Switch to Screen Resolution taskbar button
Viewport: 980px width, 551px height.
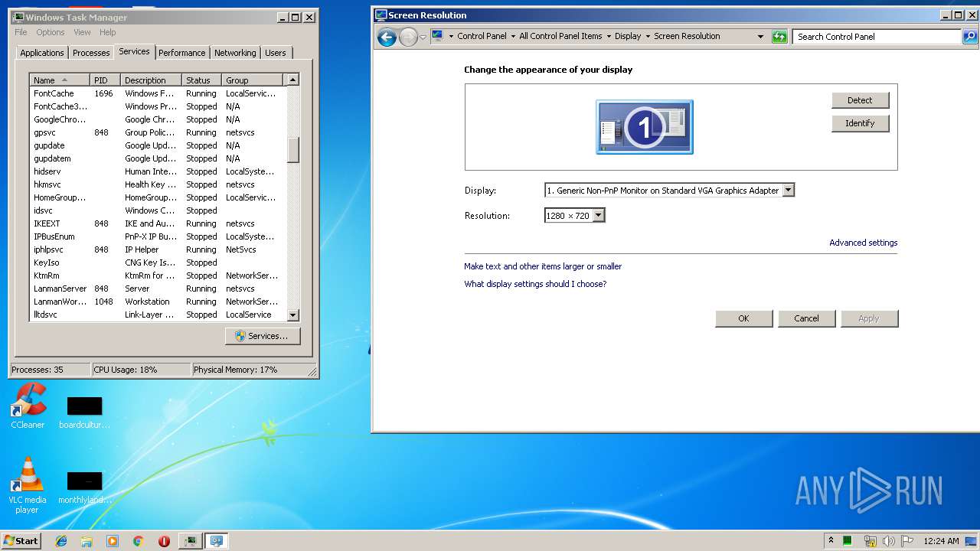[216, 541]
